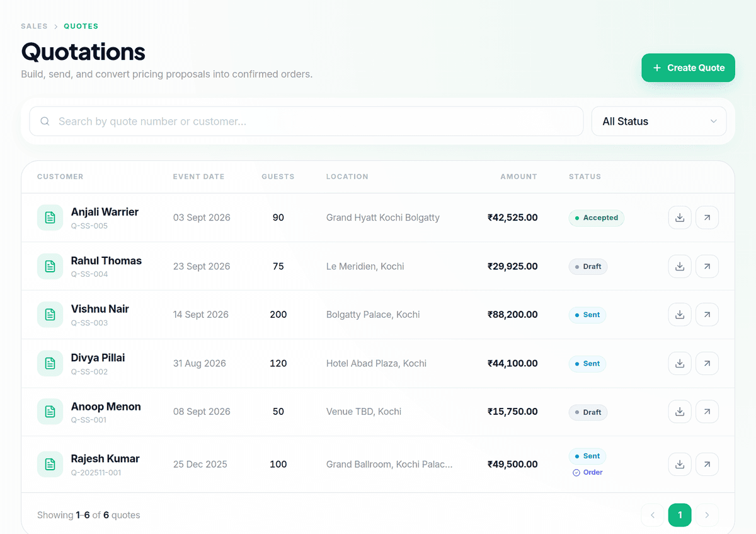Select page 1 in pagination
This screenshot has width=756, height=534.
click(x=680, y=515)
